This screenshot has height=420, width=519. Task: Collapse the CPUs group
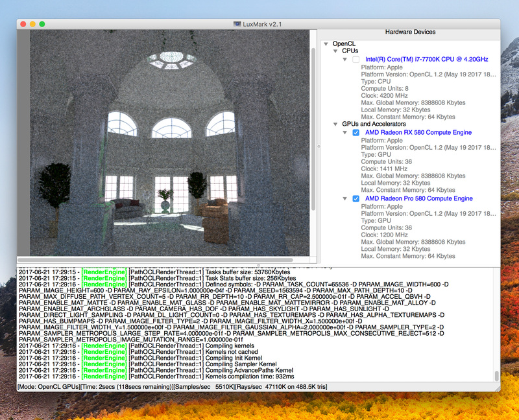tap(335, 51)
